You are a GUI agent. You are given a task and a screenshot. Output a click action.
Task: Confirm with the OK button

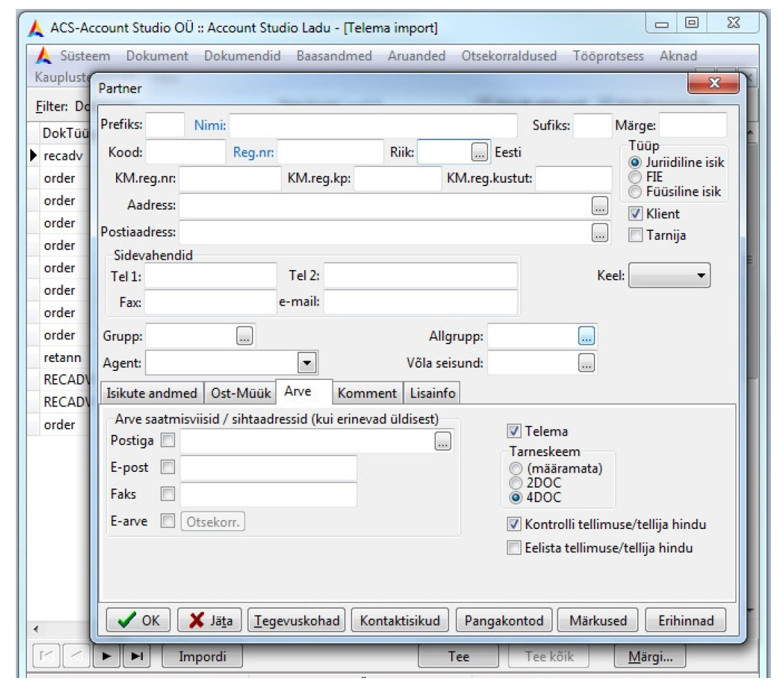click(x=139, y=620)
